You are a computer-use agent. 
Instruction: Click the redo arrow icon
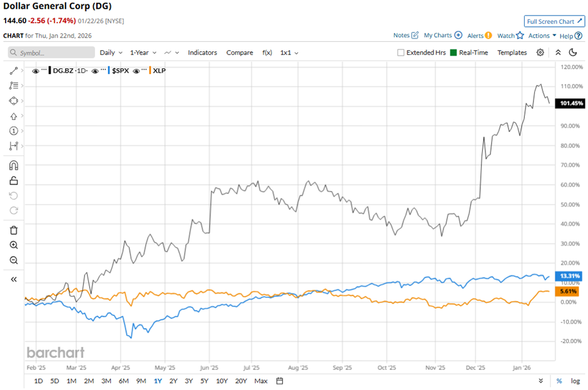coord(14,210)
